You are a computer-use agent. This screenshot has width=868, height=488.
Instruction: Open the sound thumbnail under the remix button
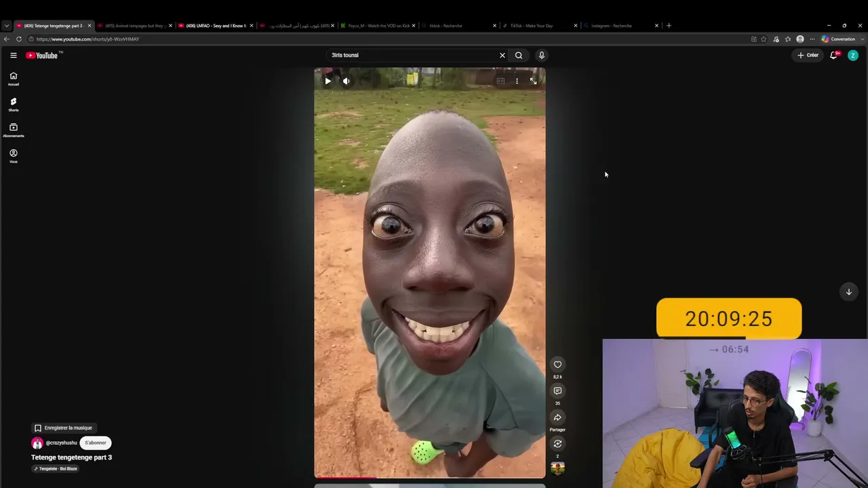pyautogui.click(x=557, y=468)
